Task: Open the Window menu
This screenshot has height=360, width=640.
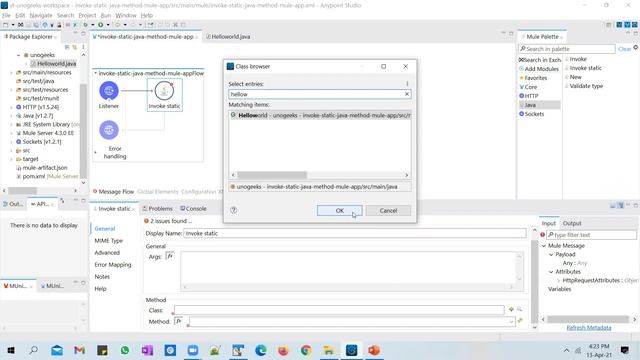Action: [x=126, y=16]
